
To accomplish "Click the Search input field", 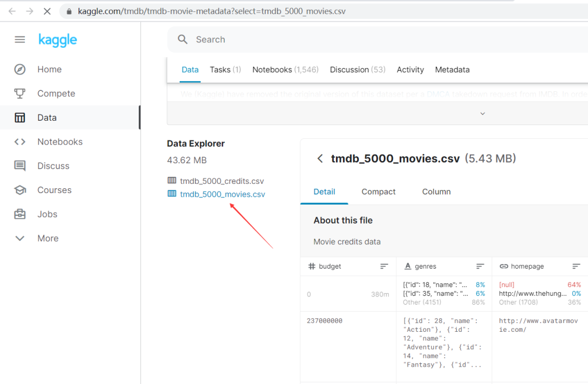I will coord(378,39).
